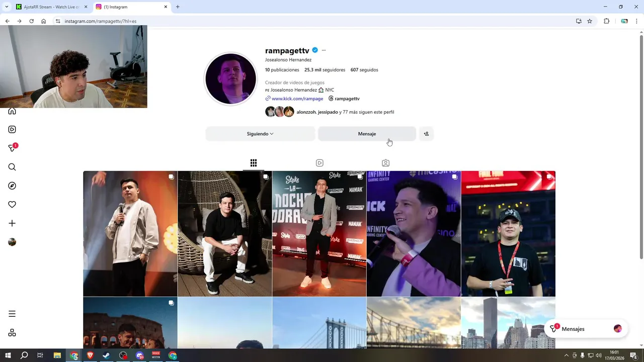644x362 pixels.
Task: Open Chrome three-dot menu
Action: point(637,21)
